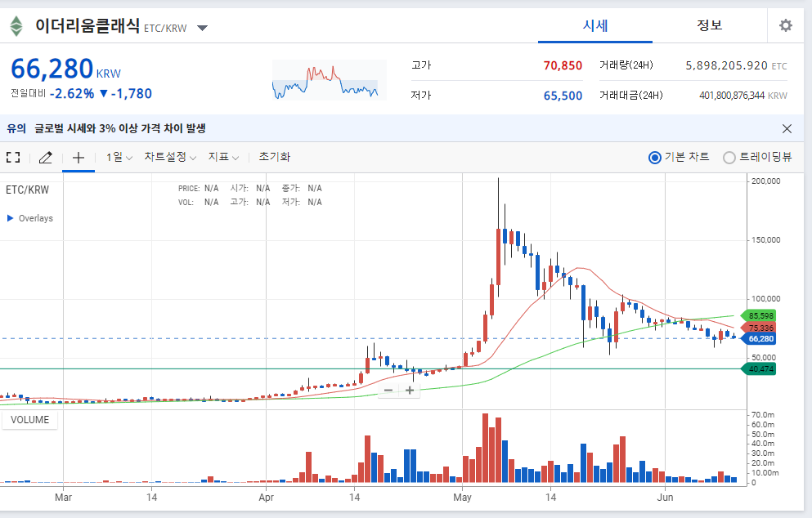Expand the Overlays triangle
Image resolution: width=812 pixels, height=518 pixels.
(10, 218)
